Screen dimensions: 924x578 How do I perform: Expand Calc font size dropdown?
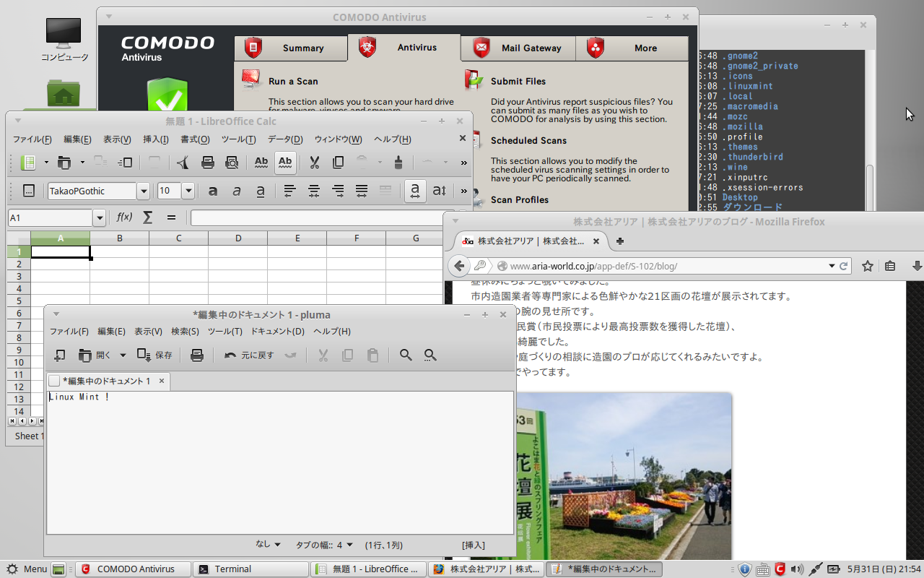[x=188, y=191]
